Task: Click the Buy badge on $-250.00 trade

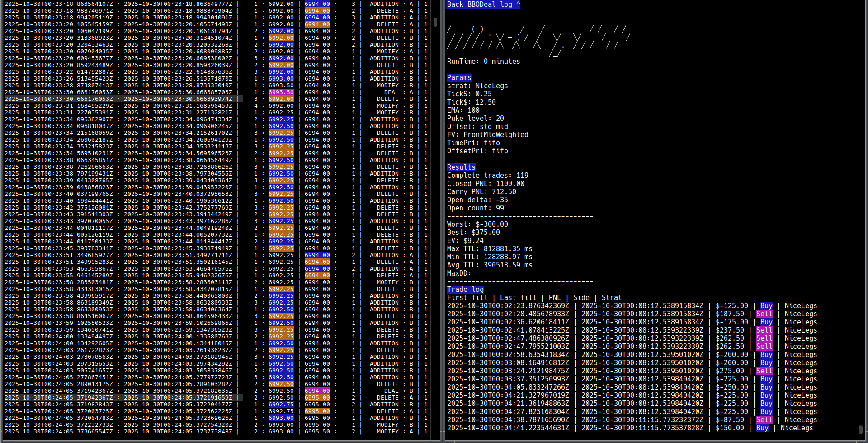Action: tap(766, 387)
